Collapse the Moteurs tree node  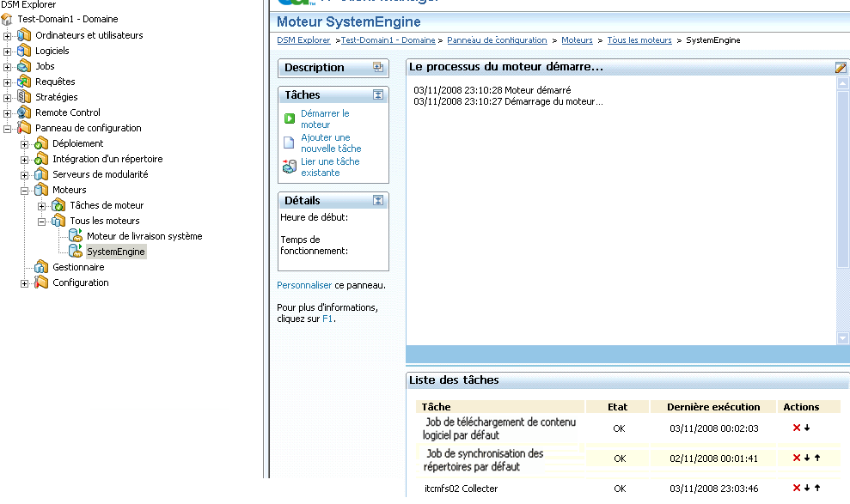(x=25, y=190)
